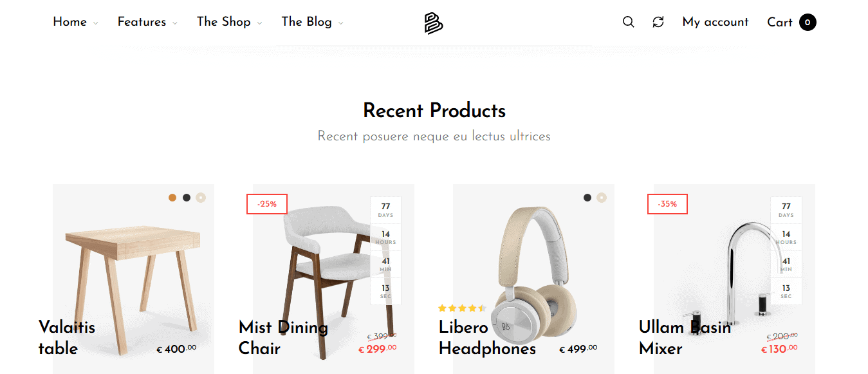The image size is (868, 374).
Task: Click the -35% sale badge
Action: pyautogui.click(x=667, y=204)
